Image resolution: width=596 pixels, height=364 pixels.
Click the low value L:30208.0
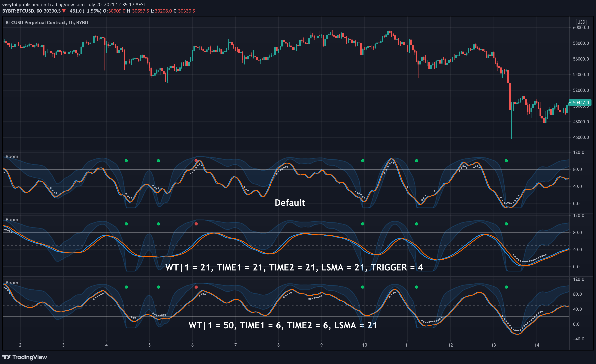click(x=161, y=11)
